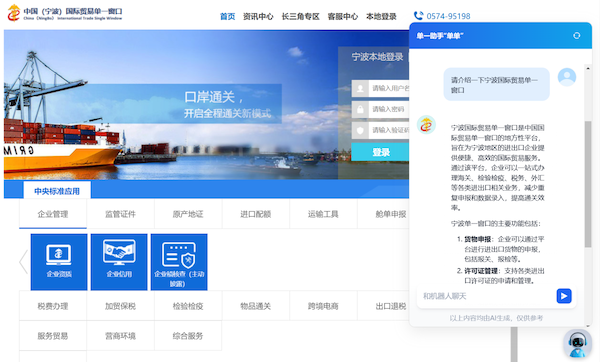Click the 单一助手 chat panel title
Screen dimensions: 600x362
[x=440, y=36]
